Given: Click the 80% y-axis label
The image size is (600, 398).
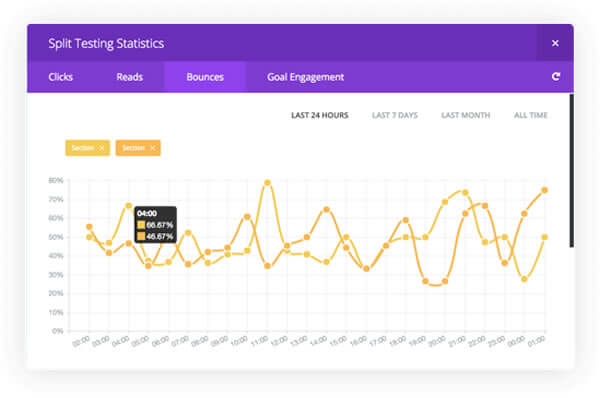Looking at the screenshot, I should pos(55,180).
